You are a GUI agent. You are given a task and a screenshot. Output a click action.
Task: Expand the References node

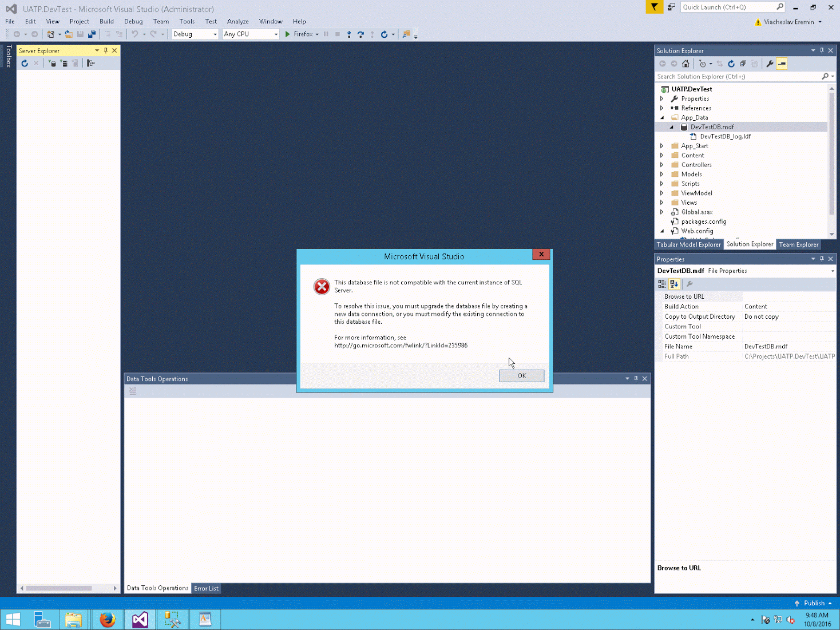pos(662,108)
